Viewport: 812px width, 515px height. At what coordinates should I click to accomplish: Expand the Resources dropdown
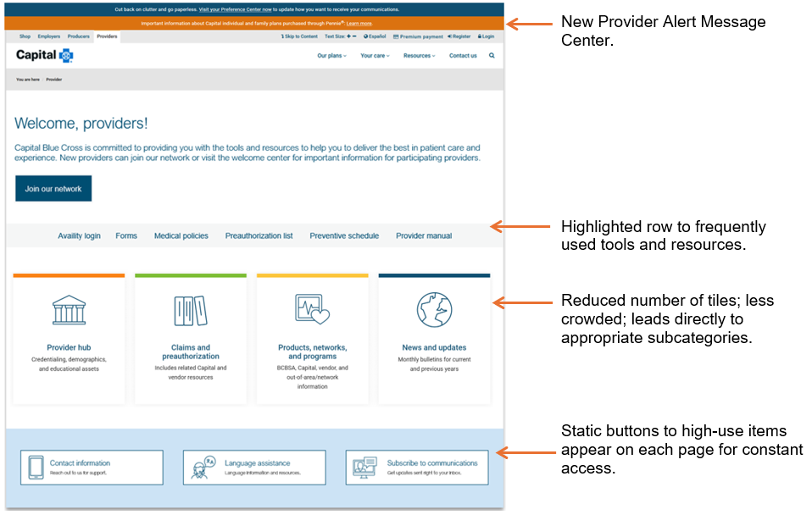pos(419,55)
